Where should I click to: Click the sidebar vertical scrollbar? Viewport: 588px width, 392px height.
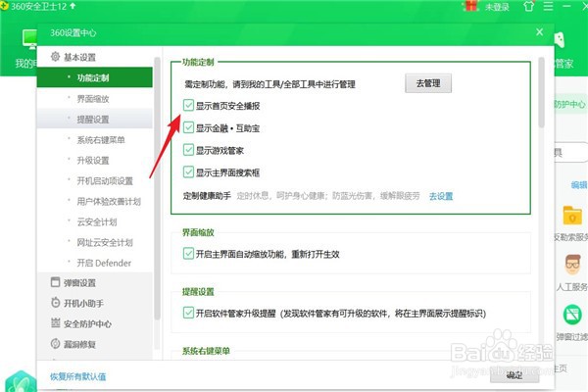coord(157,188)
